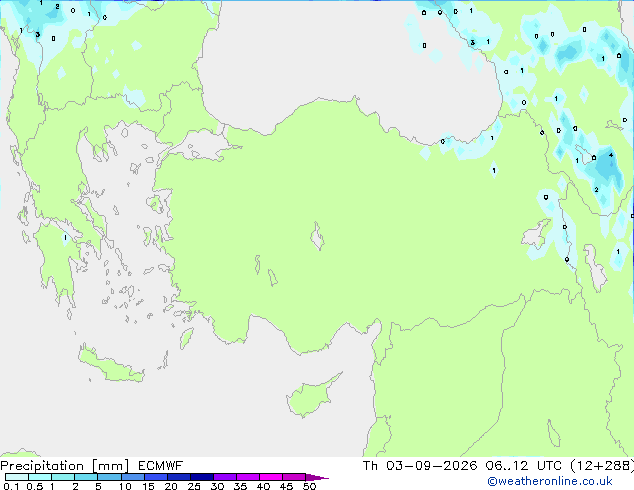Click the 'Th 03-09-2026 06..12 UTC' timestamp
This screenshot has width=634, height=490.
[x=462, y=466]
